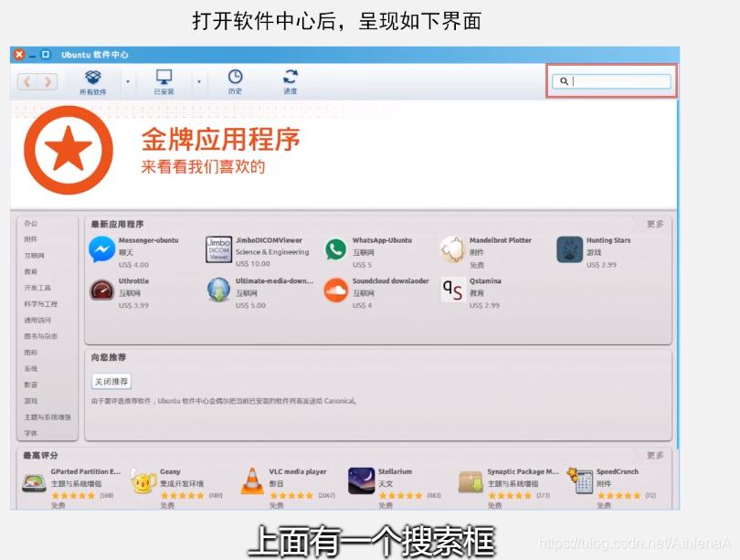Viewport: 740px width, 560px height.
Task: Open the Stellarium app icon
Action: (362, 481)
